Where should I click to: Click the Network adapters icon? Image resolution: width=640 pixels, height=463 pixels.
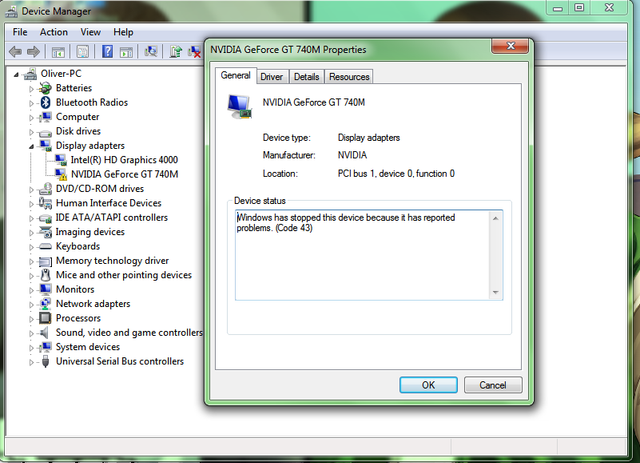[x=45, y=304]
